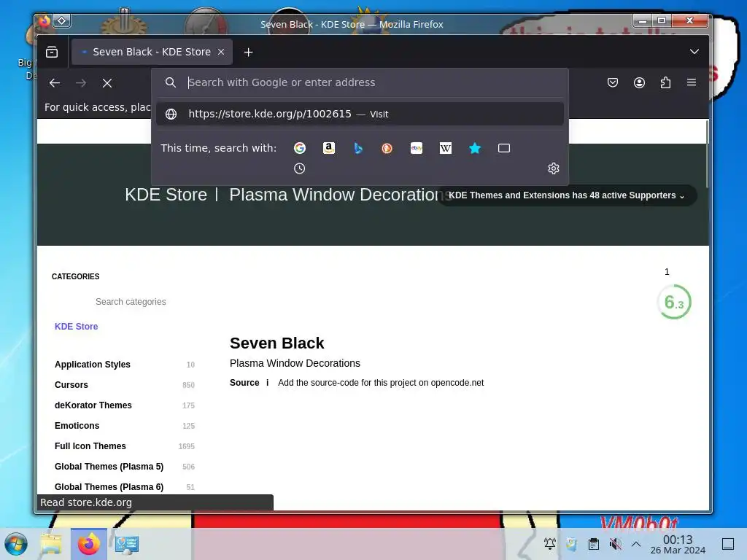Search this time with eBay
Image resolution: width=747 pixels, height=560 pixels.
(x=417, y=148)
